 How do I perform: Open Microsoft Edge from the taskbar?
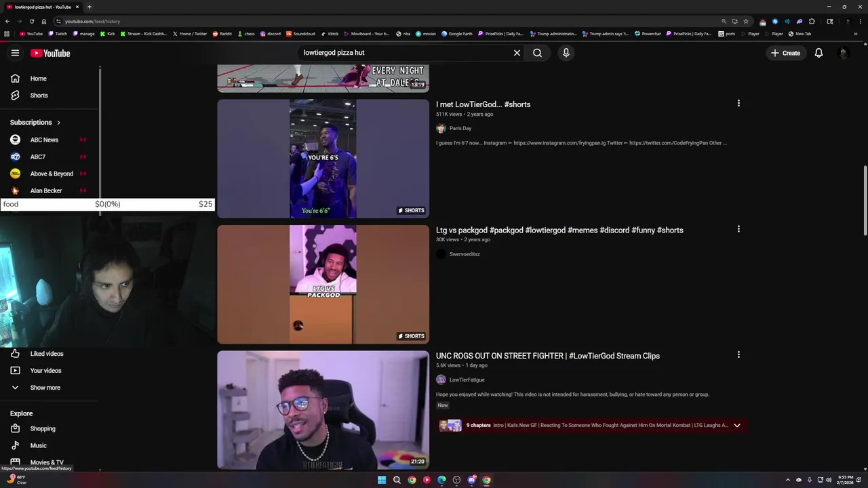coord(441,480)
